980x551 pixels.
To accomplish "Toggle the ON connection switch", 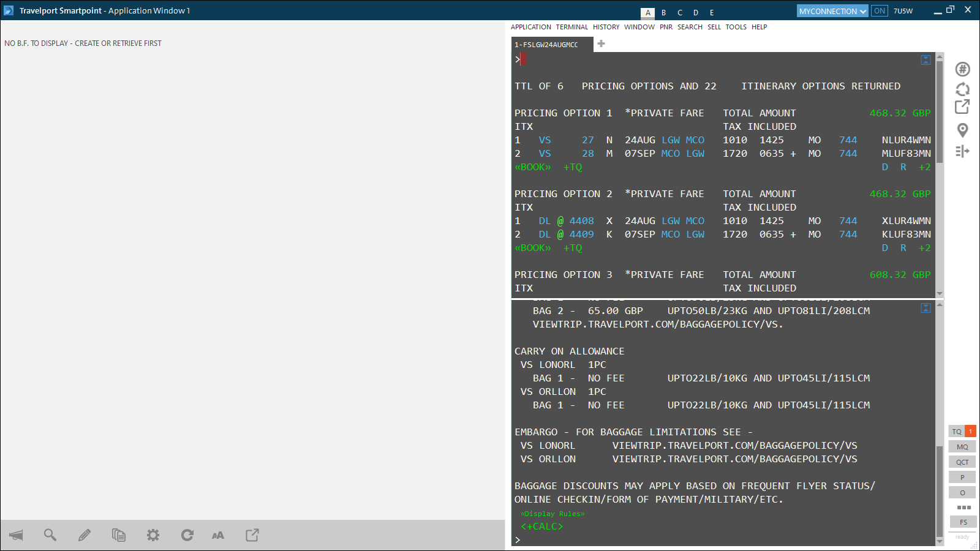I will 880,11.
